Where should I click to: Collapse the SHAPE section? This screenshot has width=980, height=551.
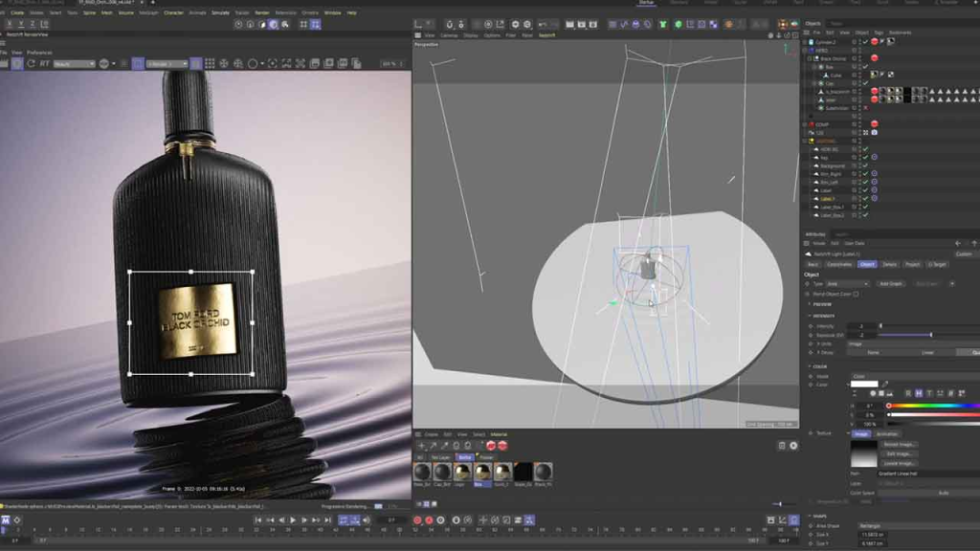point(810,516)
